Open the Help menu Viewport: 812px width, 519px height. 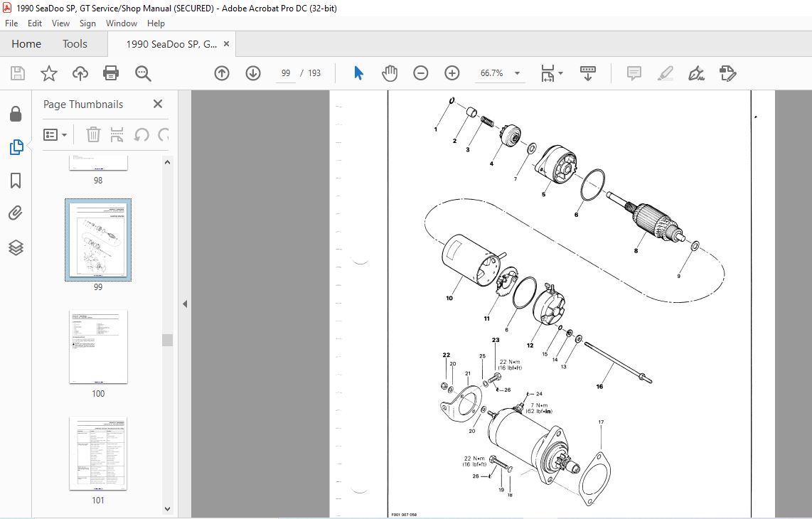[155, 23]
